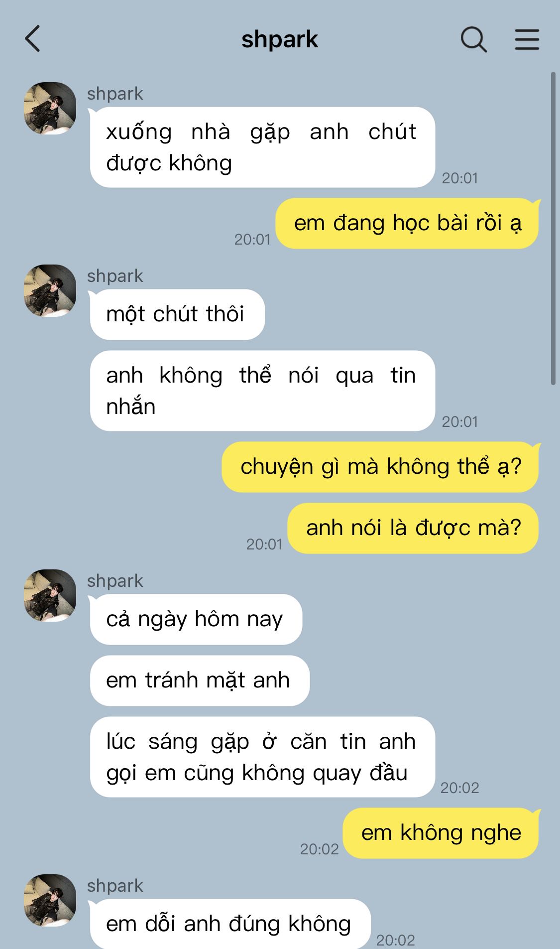This screenshot has height=949, width=560.
Task: Tap shpark's avatar next to 'cả ngày hôm nay'
Action: [x=50, y=595]
